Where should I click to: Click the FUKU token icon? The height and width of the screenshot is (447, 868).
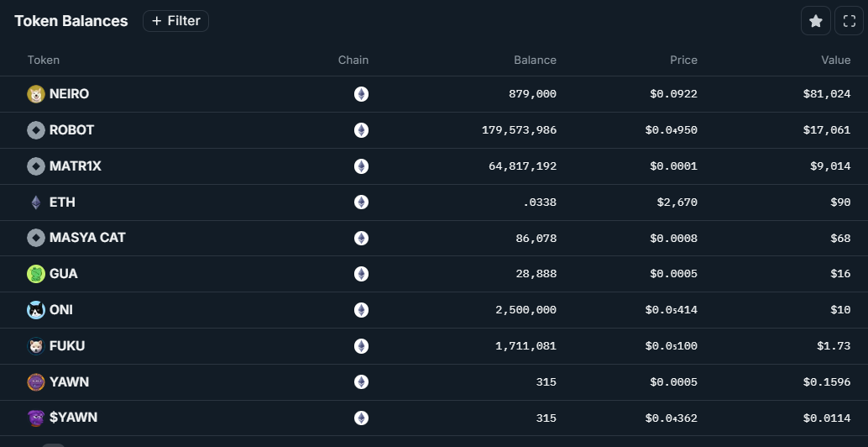point(35,346)
